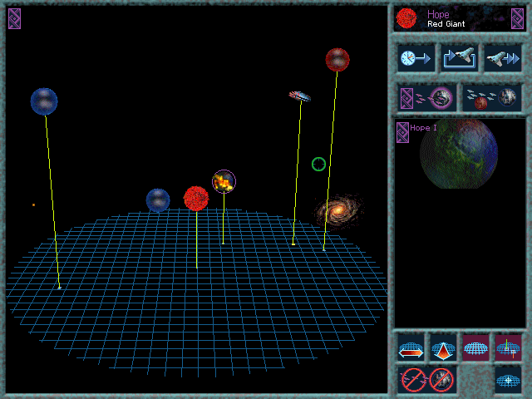The width and height of the screenshot is (532, 399).
Task: Click the "Red Giant" star type text
Action: (x=446, y=24)
